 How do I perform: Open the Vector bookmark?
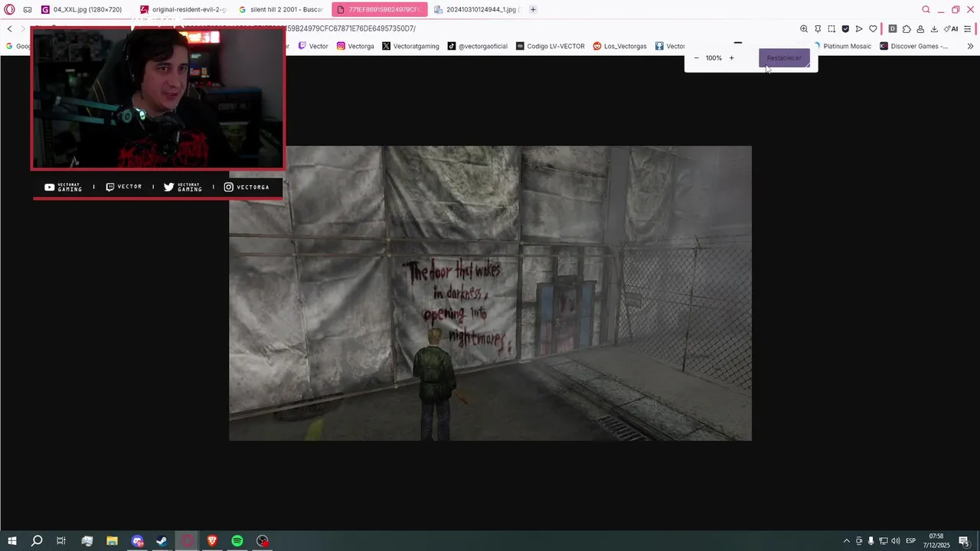point(313,46)
